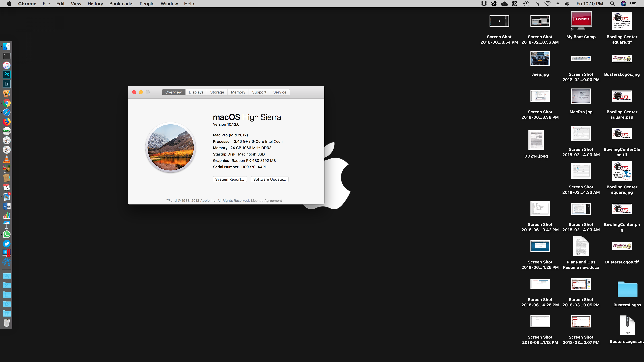Launch Keynote from the dock
The image size is (644, 362).
pyautogui.click(x=7, y=225)
